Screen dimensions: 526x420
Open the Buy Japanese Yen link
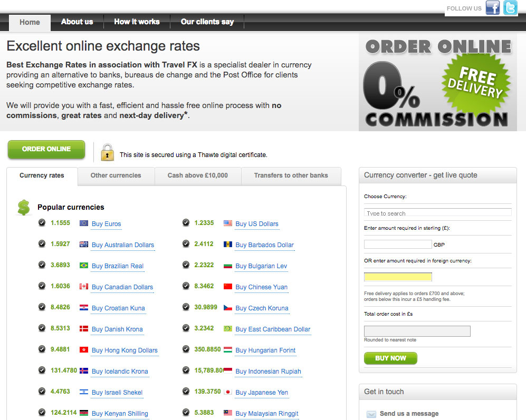(x=262, y=393)
